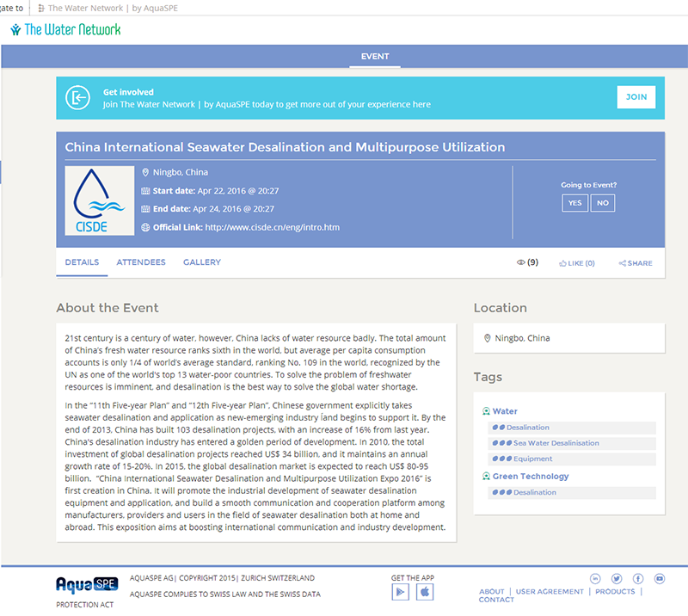Click YES for going to the event
Screen dimensions: 688x616
(x=574, y=203)
